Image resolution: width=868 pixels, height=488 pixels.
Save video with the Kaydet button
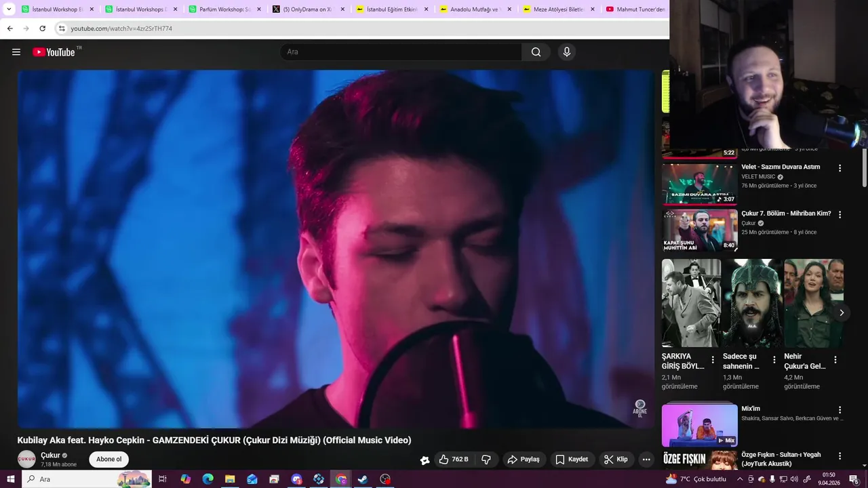[572, 460]
